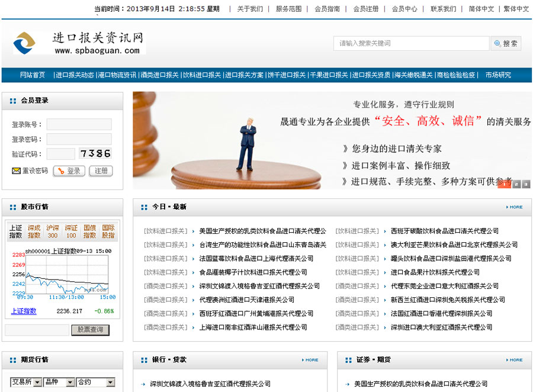Click 关于我们 in the top links
The image size is (533, 392).
click(250, 9)
